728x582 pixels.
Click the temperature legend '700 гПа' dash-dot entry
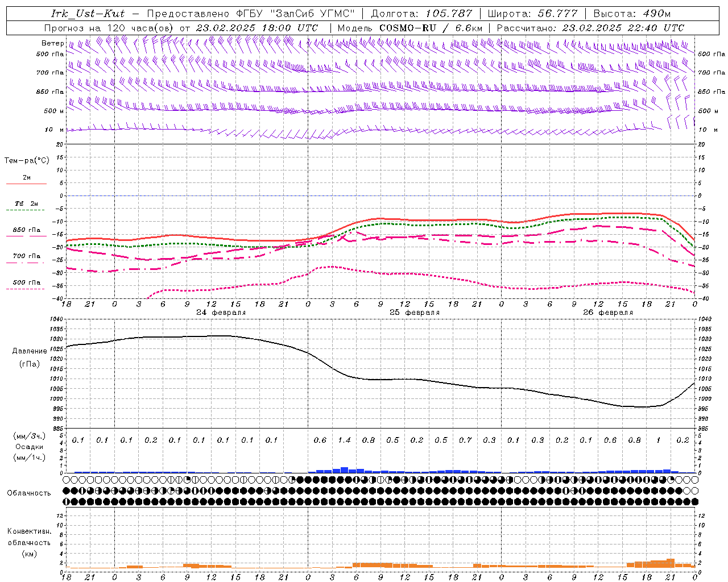pyautogui.click(x=27, y=256)
